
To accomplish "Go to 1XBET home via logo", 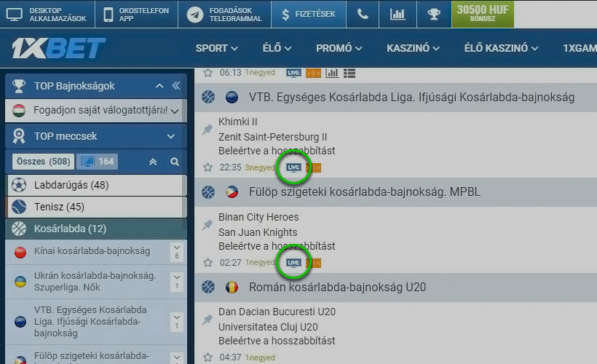I will pos(58,48).
